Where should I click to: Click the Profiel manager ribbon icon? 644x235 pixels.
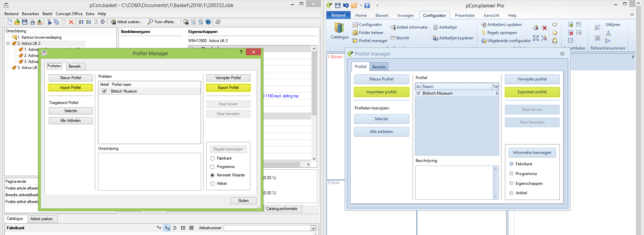coord(355,41)
